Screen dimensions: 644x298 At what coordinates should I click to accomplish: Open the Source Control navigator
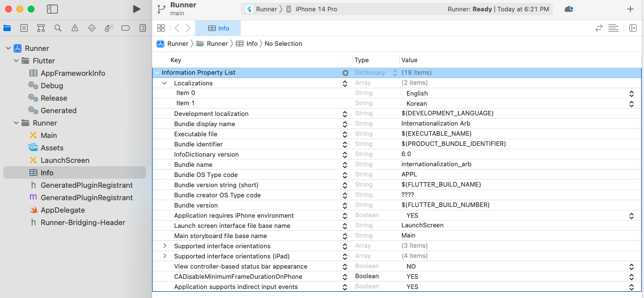click(x=24, y=28)
